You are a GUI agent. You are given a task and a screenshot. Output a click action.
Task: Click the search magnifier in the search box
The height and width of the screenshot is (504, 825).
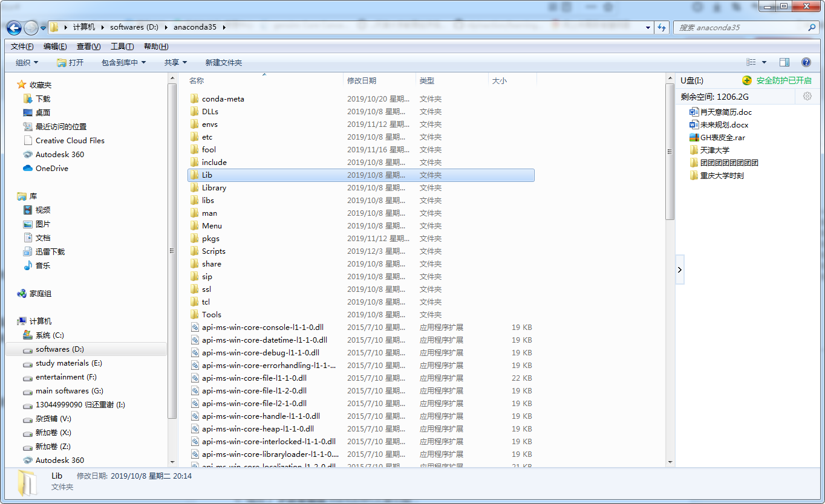tap(812, 27)
